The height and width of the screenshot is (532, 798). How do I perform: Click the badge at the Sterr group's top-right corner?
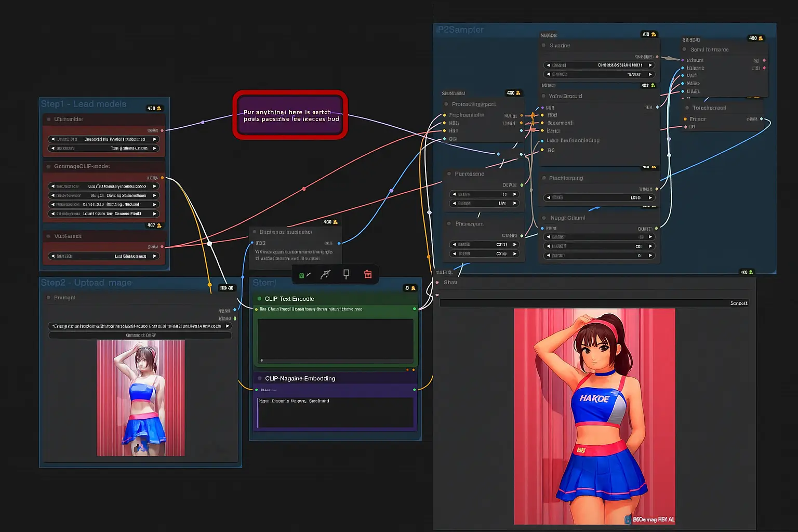pos(410,288)
